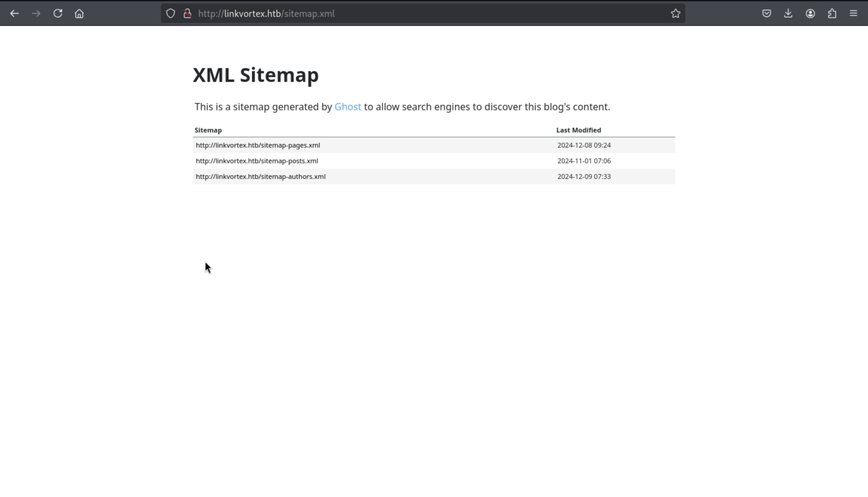This screenshot has width=868, height=497.
Task: Open the sitemap-pages.xml link
Action: coord(258,145)
